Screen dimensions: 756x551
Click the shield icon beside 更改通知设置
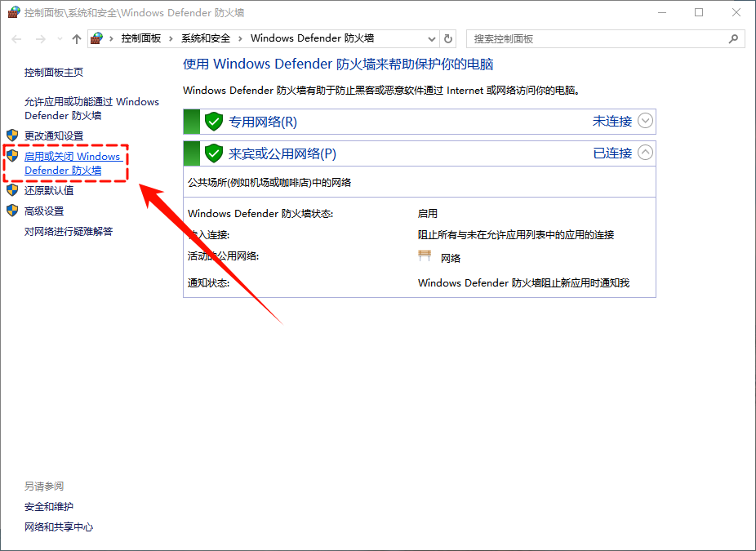tap(11, 135)
